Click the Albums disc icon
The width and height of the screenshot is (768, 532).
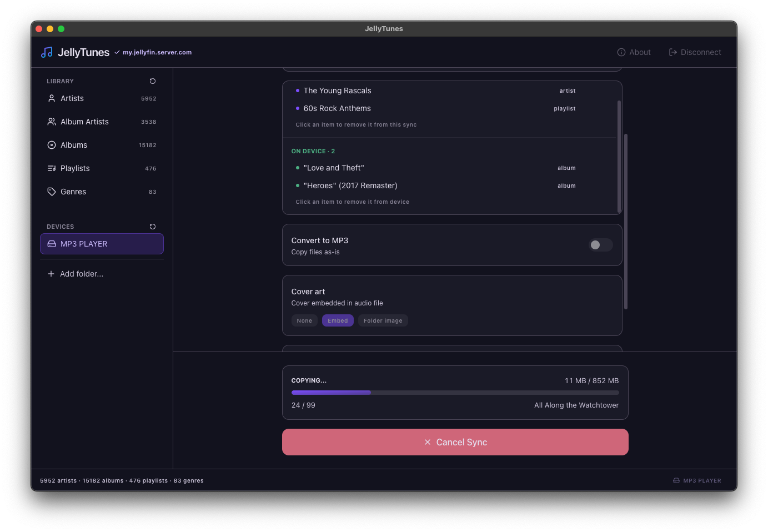click(52, 145)
